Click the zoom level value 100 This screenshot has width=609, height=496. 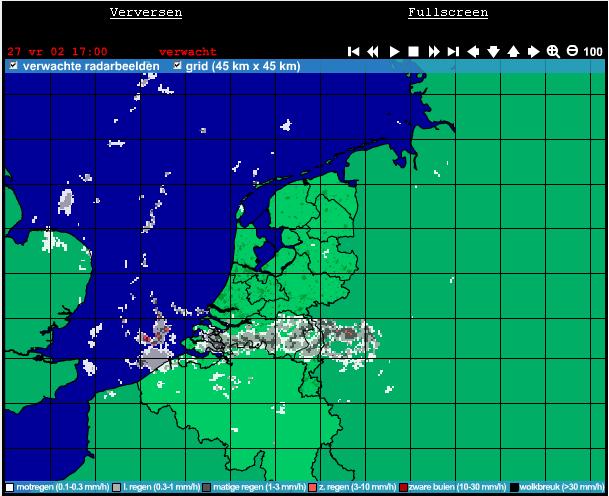click(x=593, y=52)
